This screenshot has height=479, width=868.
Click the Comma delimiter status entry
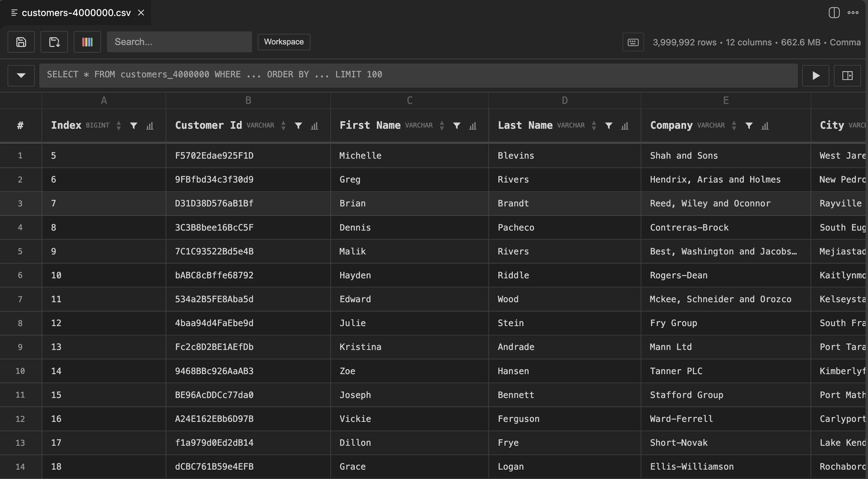pyautogui.click(x=845, y=42)
